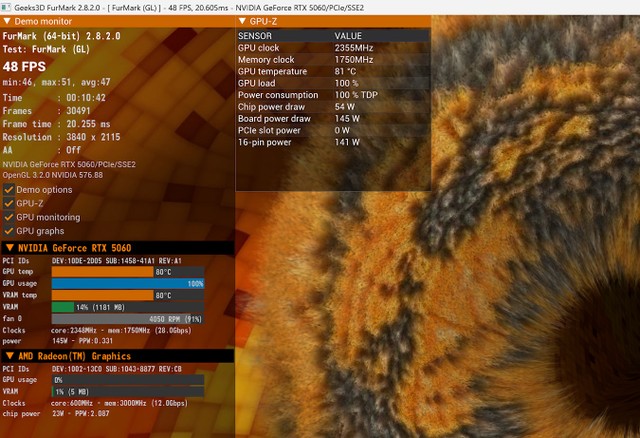The width and height of the screenshot is (640, 438).
Task: Toggle the GPU graphs checkbox
Action: click(x=9, y=231)
